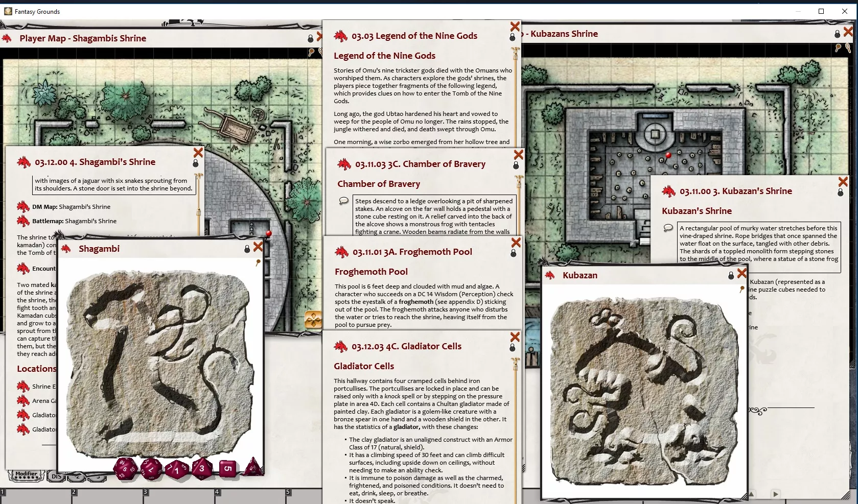The width and height of the screenshot is (858, 504).
Task: Close the Gladiator Cells window
Action: (515, 337)
